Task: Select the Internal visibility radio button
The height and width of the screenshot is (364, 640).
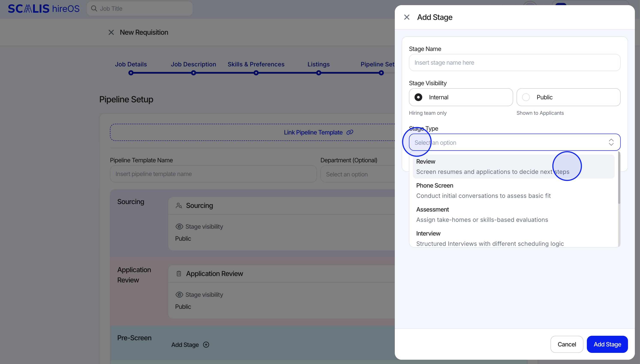Action: click(418, 97)
